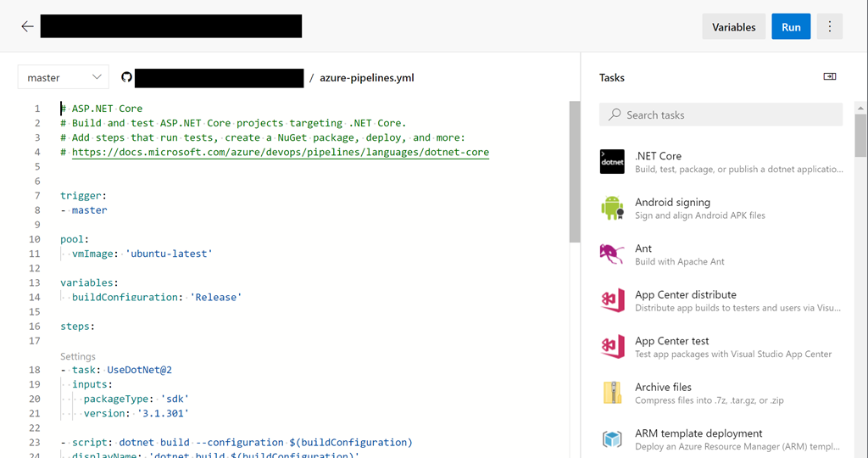The width and height of the screenshot is (868, 458).
Task: Click 'Deploy an Azure Resource Manager' description
Action: [737, 446]
